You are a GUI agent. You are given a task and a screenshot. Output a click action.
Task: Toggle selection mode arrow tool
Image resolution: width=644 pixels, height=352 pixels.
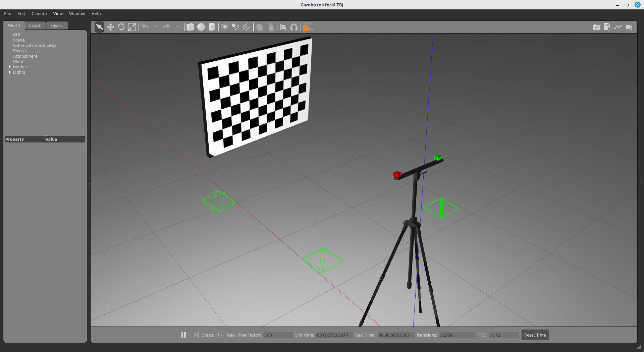click(99, 27)
